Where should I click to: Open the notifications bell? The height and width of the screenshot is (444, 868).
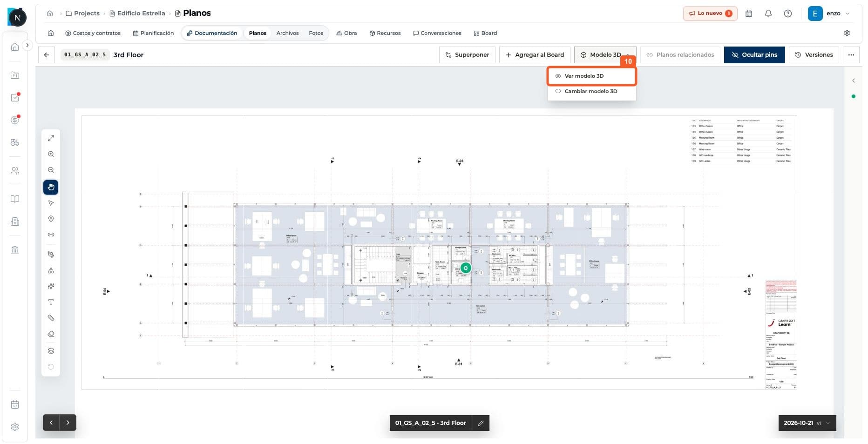(768, 13)
